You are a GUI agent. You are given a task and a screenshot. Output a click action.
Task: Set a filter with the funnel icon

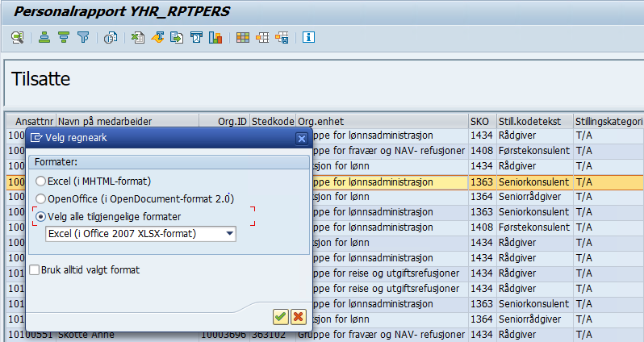pyautogui.click(x=83, y=37)
